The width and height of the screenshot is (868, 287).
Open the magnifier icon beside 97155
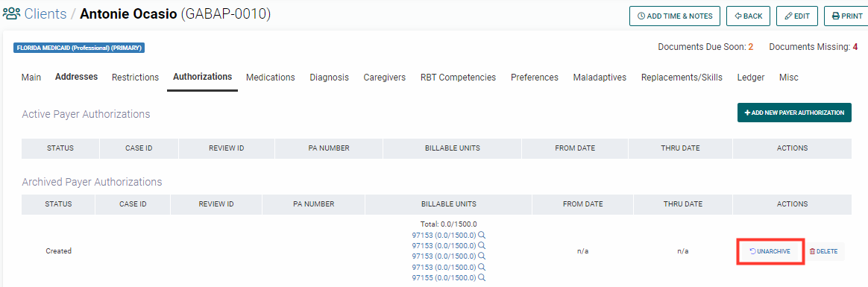click(482, 277)
